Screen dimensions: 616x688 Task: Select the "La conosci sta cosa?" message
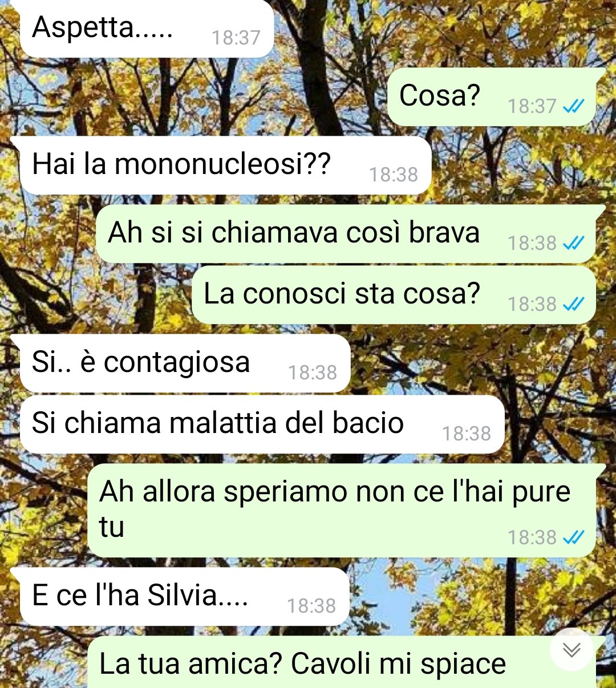tap(394, 295)
